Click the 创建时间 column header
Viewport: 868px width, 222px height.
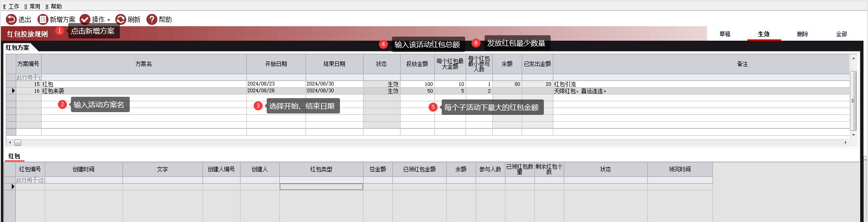coord(84,169)
